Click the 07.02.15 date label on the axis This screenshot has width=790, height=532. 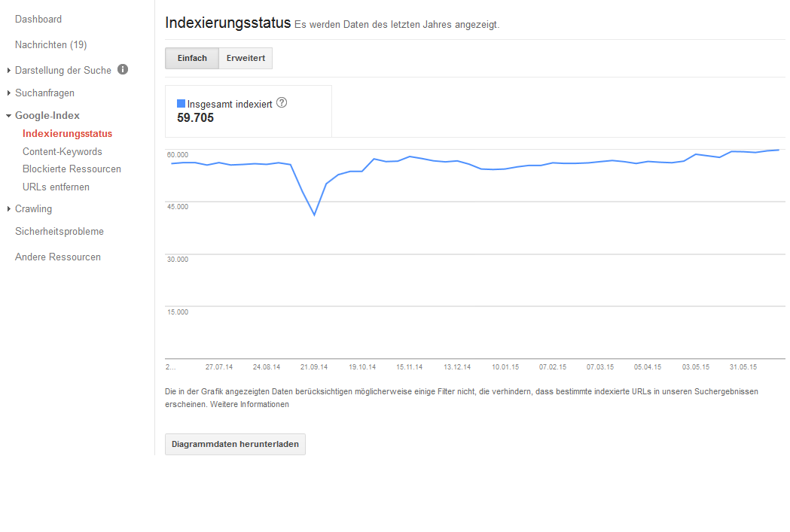[x=553, y=367]
